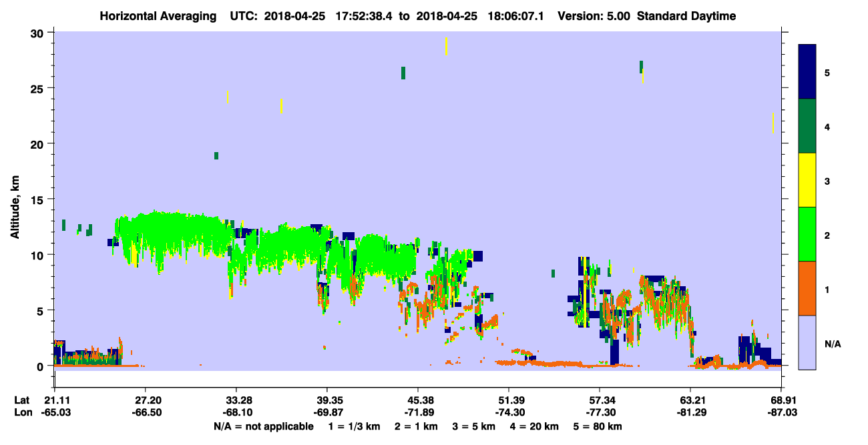Click 'Standard Daytime' in the title
The width and height of the screenshot is (868, 445).
(686, 16)
